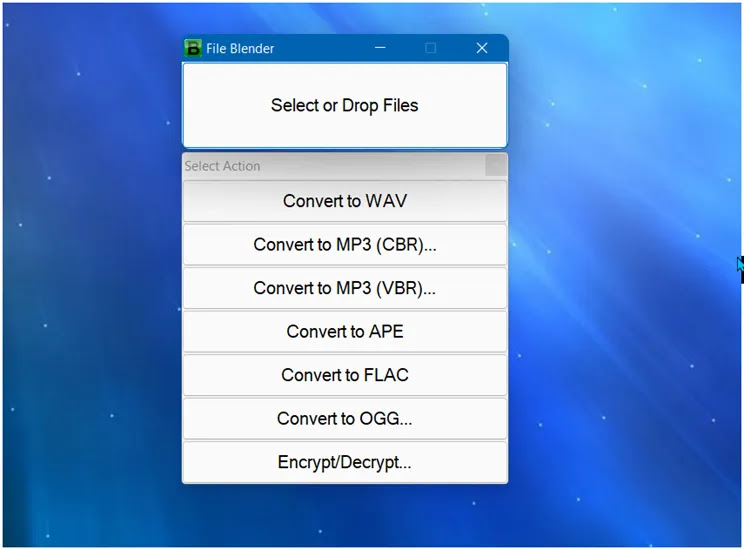Click the gray square button in Select Action header
Image resolution: width=744 pixels, height=550 pixels.
click(496, 166)
